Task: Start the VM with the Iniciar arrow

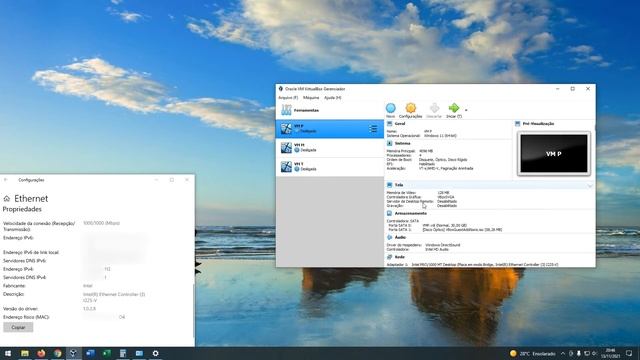Action: [454, 108]
